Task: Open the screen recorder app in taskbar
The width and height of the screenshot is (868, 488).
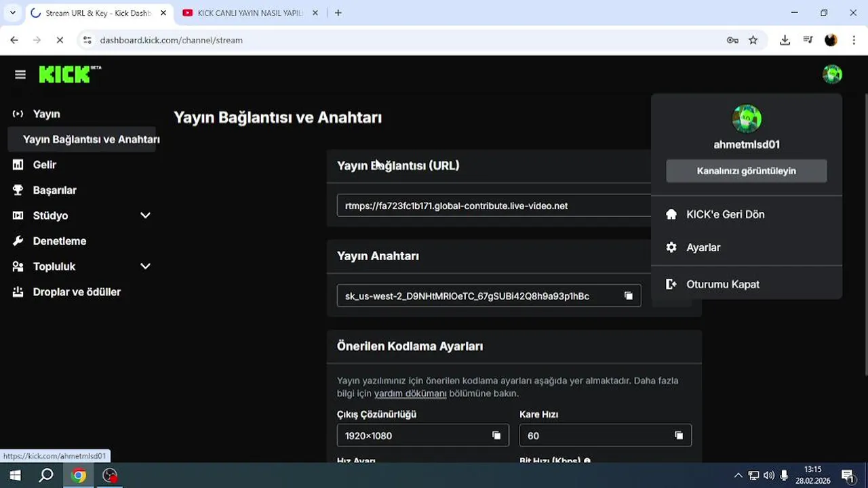Action: point(110,476)
